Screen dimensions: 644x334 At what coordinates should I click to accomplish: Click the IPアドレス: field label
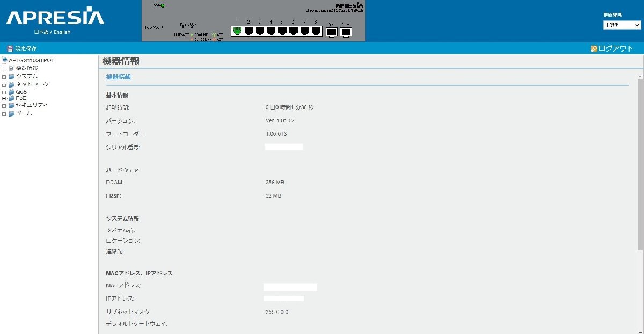pos(120,298)
